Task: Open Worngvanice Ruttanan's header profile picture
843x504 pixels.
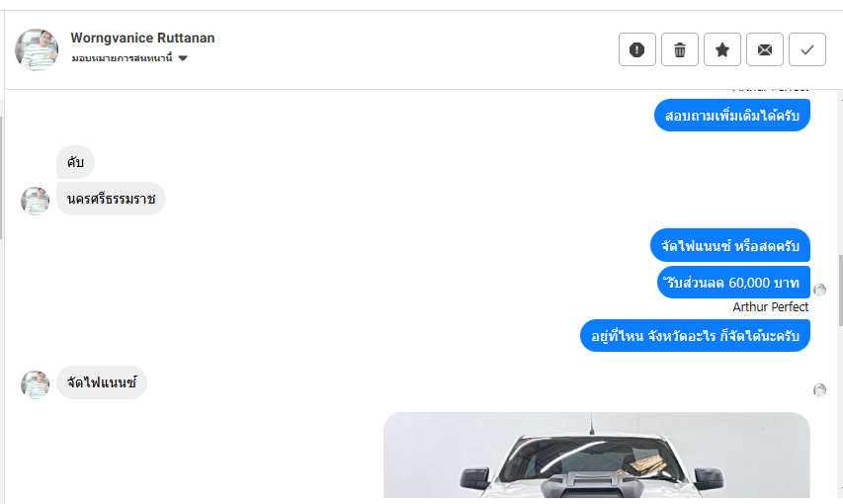Action: coord(37,49)
